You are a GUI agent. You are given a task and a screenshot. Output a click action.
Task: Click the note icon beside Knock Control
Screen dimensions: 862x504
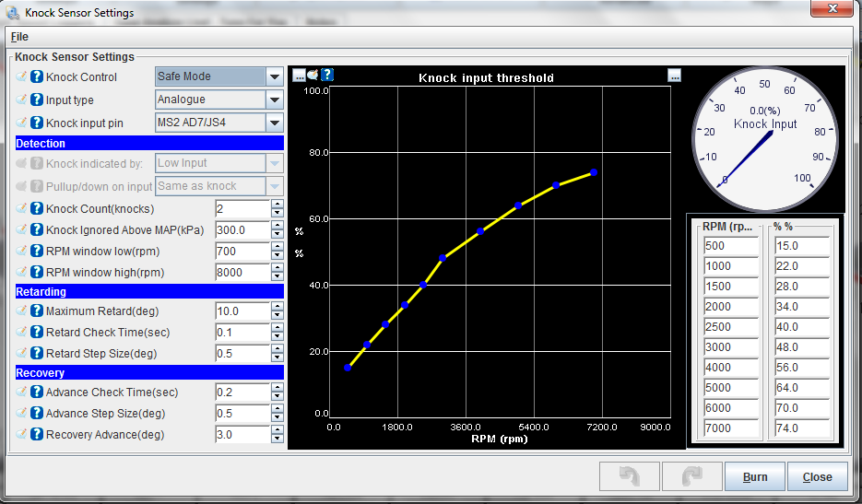click(x=22, y=77)
